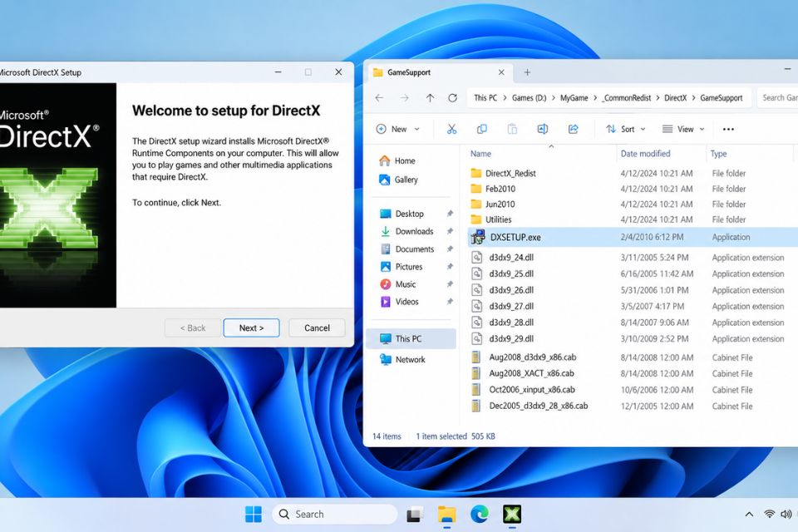Select d3dx9_24.dll file
Viewport: 798px width, 532px height.
point(511,258)
